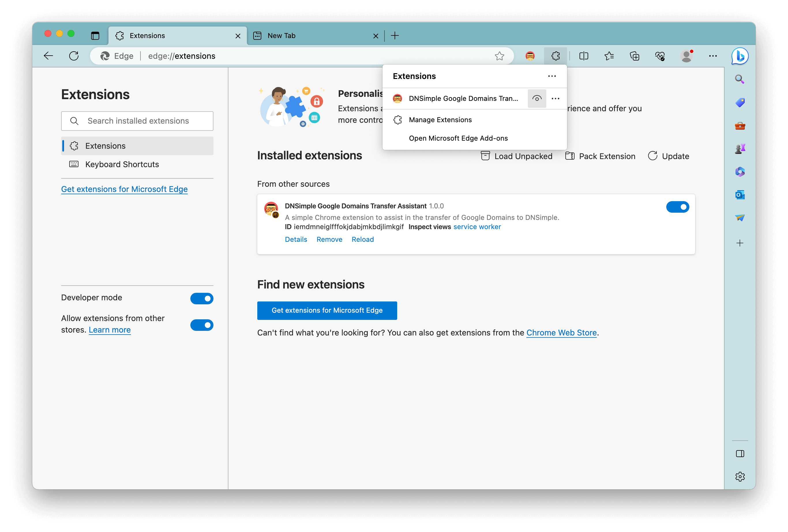Focus the Search installed extensions field
Screen dimensions: 788x532
(x=138, y=121)
